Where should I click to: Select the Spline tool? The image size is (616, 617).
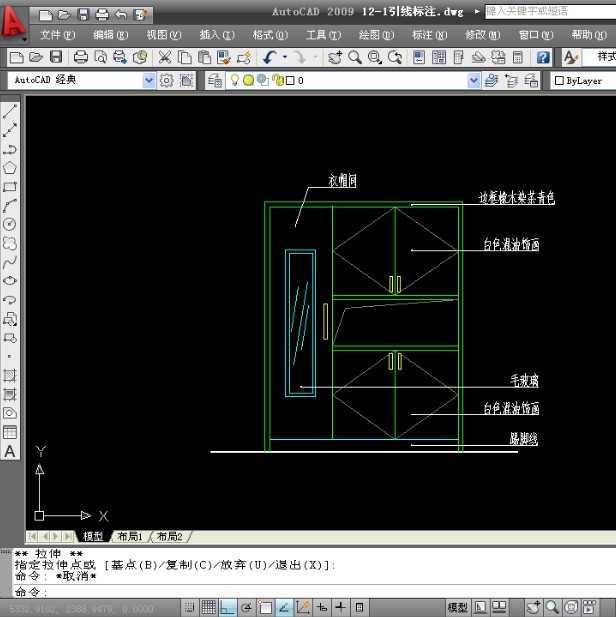10,262
